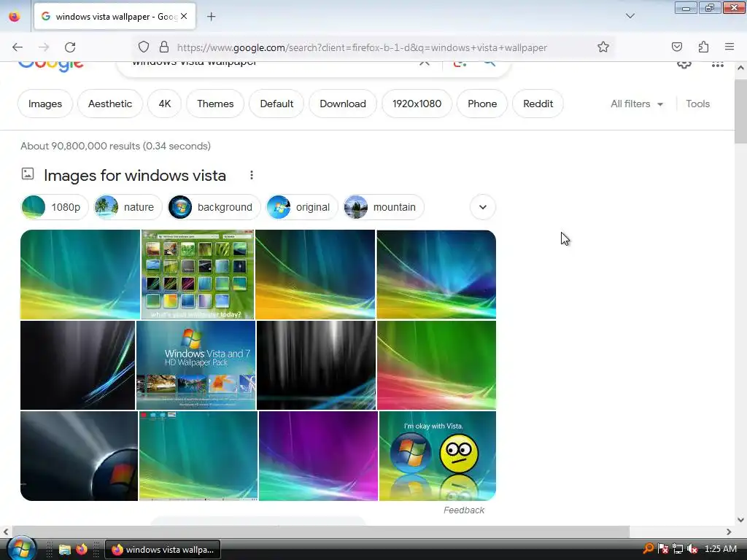Select the Reddit filter chip
Image resolution: width=747 pixels, height=560 pixels.
(x=538, y=104)
